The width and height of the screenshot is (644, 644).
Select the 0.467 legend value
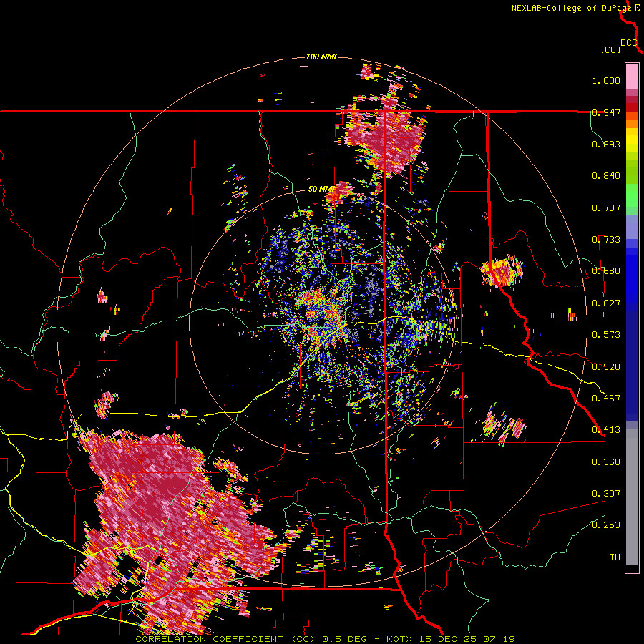click(x=606, y=399)
